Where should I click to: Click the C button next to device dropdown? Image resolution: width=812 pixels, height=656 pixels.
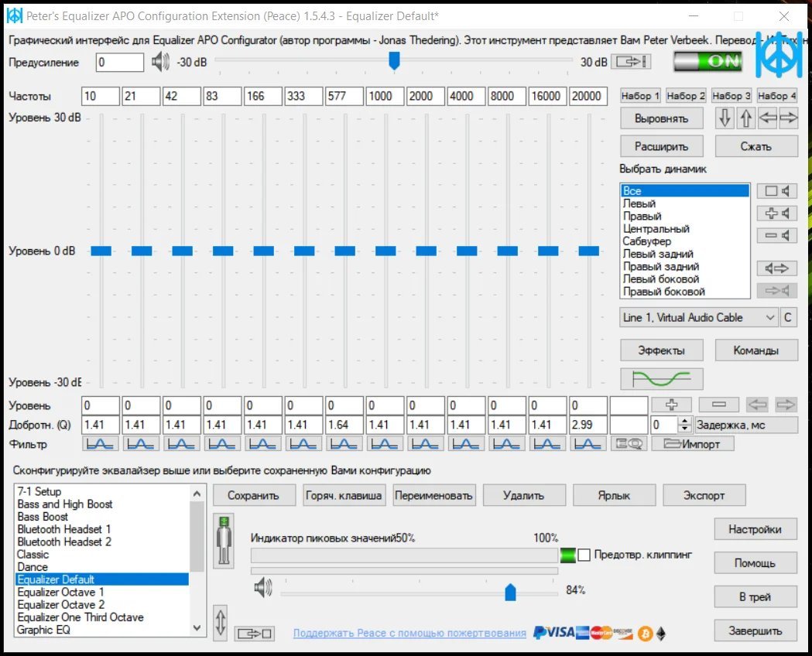click(788, 318)
